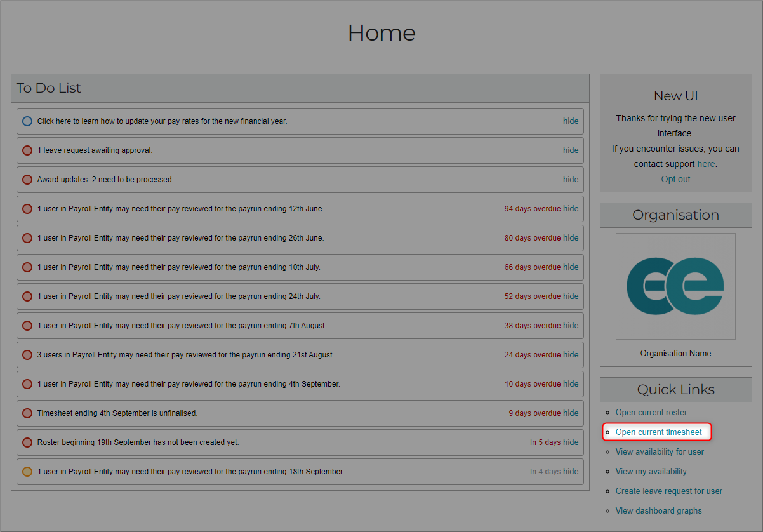Click 'Award updates: 2 need to be processed.'
The height and width of the screenshot is (532, 763).
pyautogui.click(x=105, y=179)
